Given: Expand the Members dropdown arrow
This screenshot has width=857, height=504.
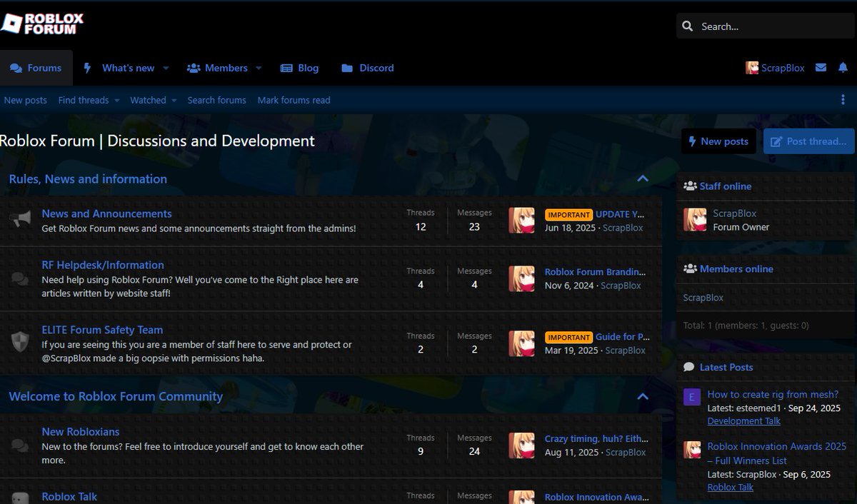Looking at the screenshot, I should tap(259, 68).
